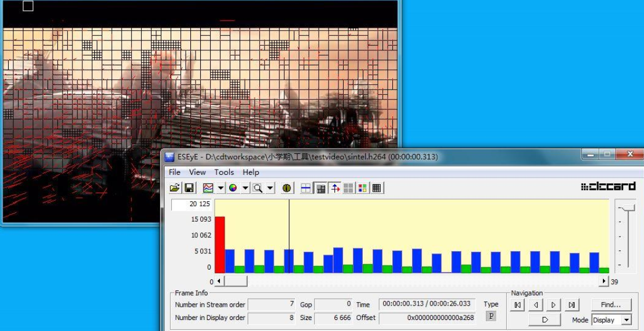Click the floppy disk save icon
644x331 pixels.
pos(189,188)
